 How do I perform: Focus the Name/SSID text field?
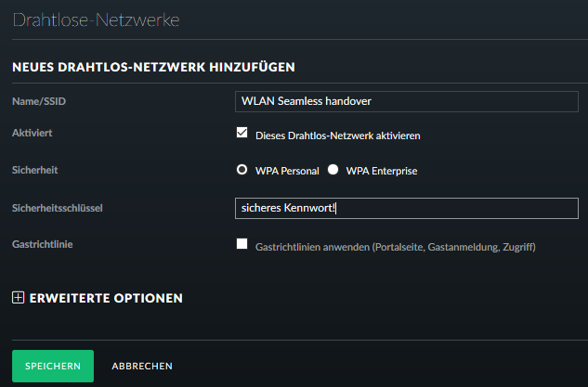407,99
